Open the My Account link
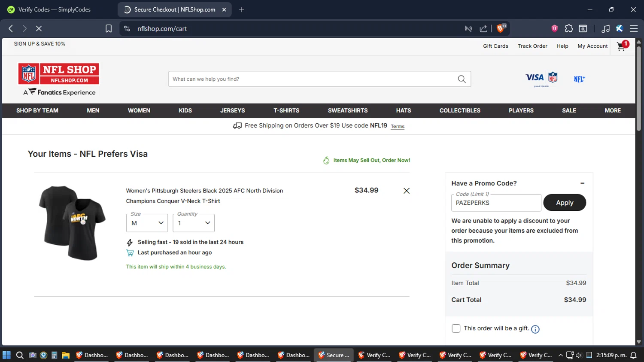The image size is (644, 362). pos(592,46)
